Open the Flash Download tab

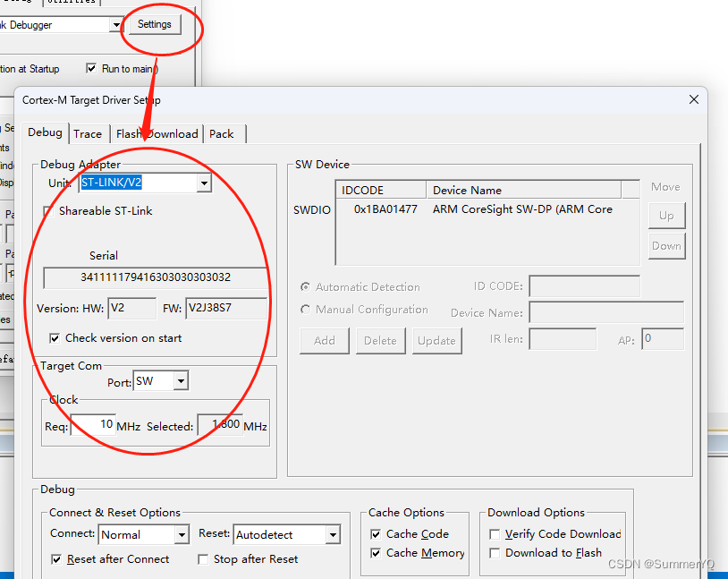(x=157, y=134)
